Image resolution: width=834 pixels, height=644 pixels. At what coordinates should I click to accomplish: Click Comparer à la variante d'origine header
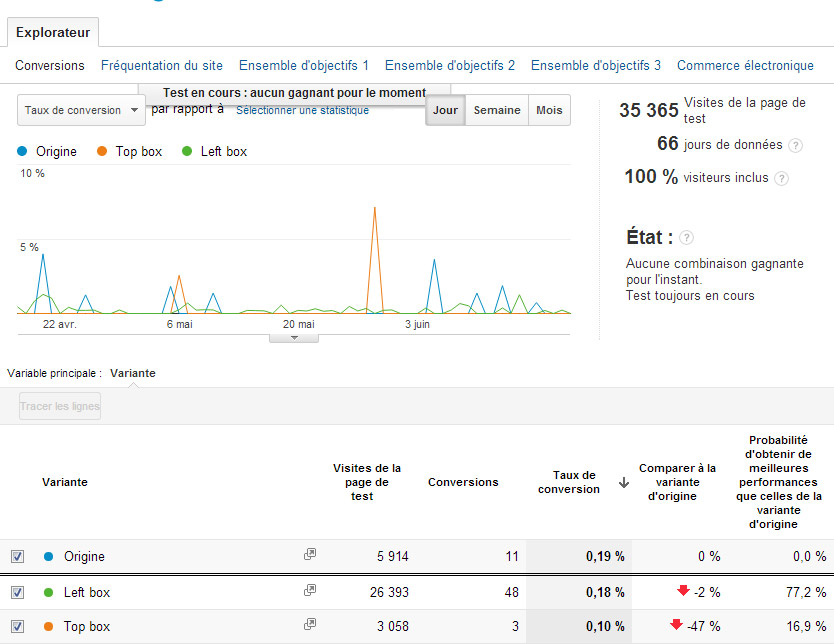click(x=677, y=482)
